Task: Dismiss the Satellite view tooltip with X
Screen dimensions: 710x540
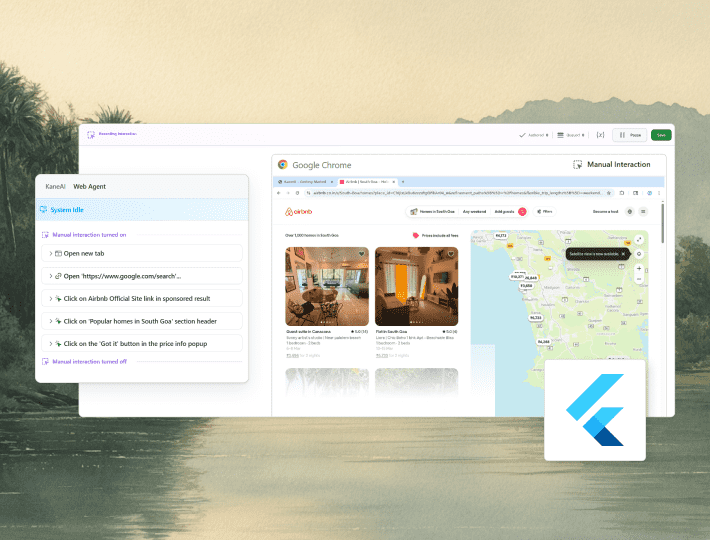Action: [x=623, y=254]
